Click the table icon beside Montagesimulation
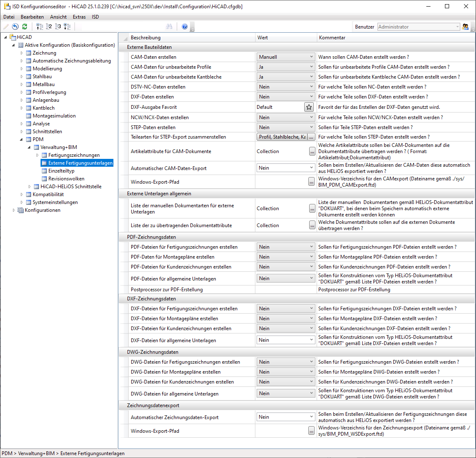 (29, 116)
